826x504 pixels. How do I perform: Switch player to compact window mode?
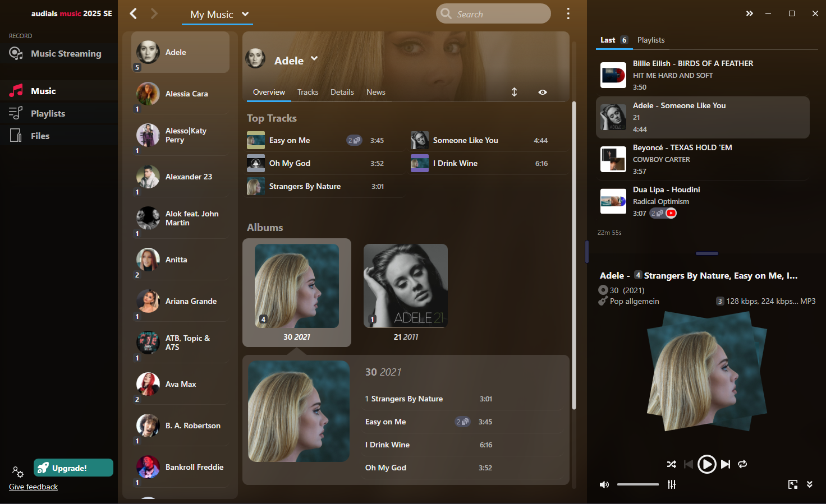pyautogui.click(x=793, y=484)
